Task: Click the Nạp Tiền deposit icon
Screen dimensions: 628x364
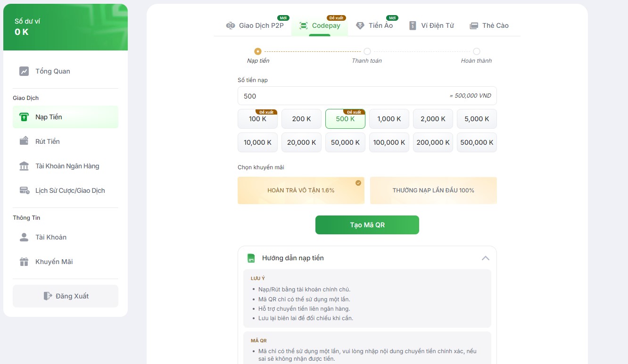Action: pyautogui.click(x=23, y=116)
